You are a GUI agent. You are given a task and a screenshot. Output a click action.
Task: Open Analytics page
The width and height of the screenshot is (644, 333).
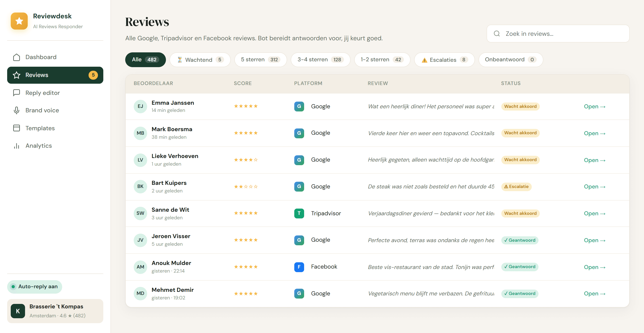pos(55,146)
